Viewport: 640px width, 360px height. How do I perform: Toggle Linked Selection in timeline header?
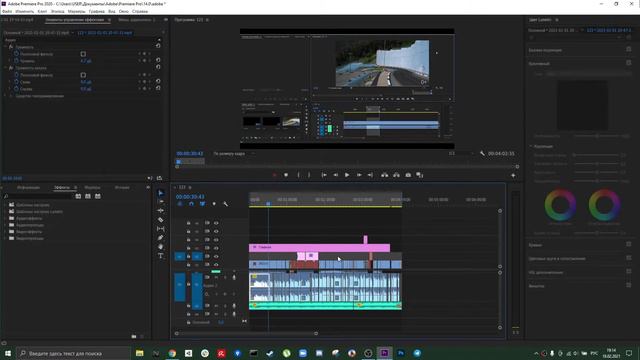point(202,204)
